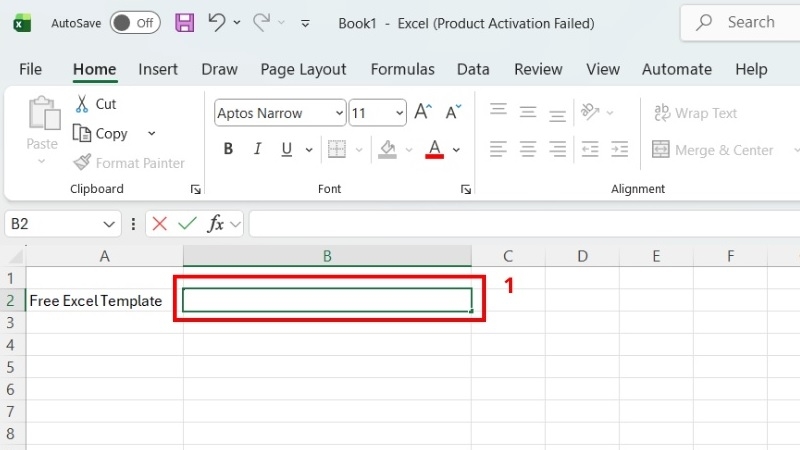Open the font name dropdown
800x450 pixels.
(x=339, y=113)
